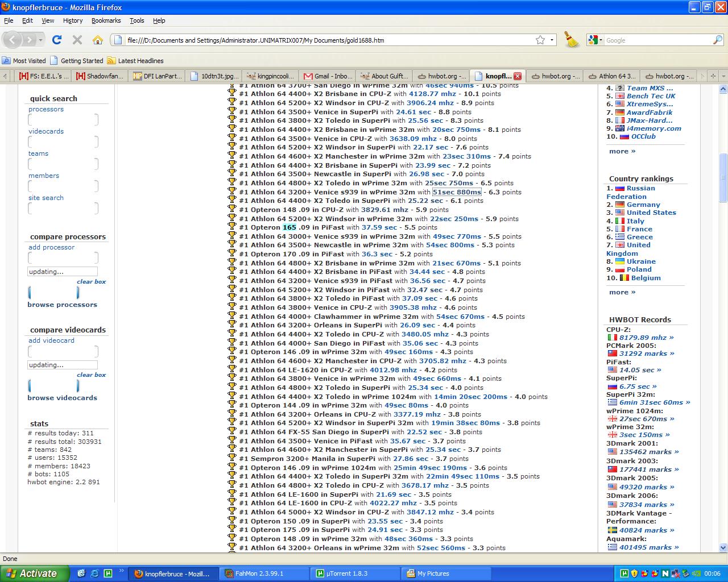This screenshot has width=728, height=582.
Task: Switch to the Shadowfan... tab
Action: point(100,76)
